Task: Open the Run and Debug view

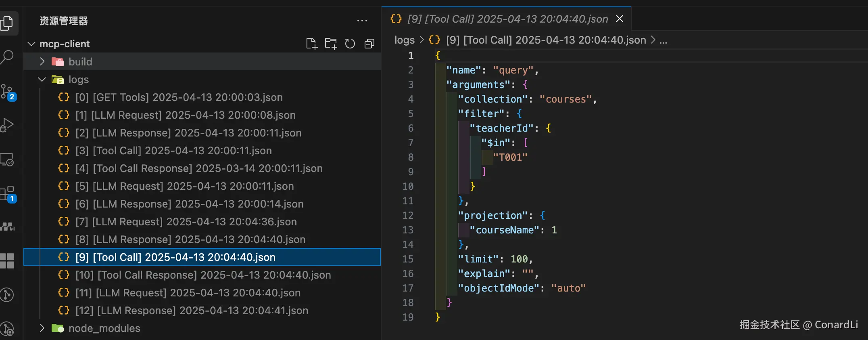Action: pyautogui.click(x=7, y=125)
